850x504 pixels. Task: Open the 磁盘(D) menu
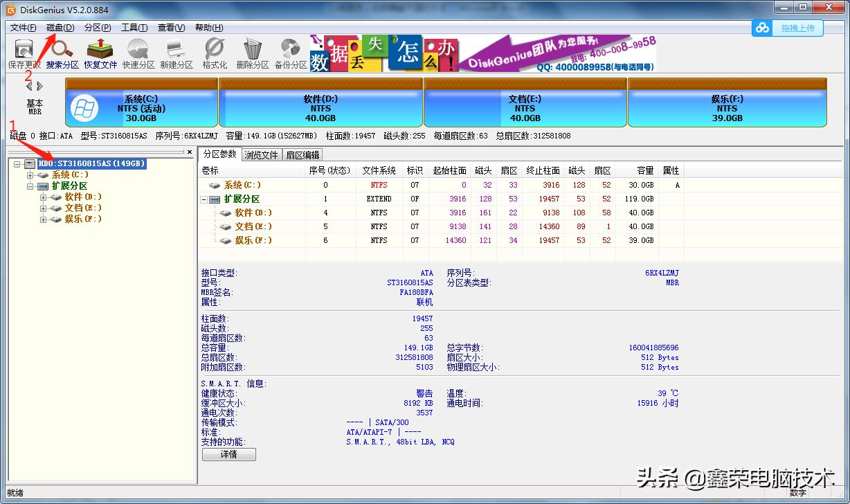point(61,27)
